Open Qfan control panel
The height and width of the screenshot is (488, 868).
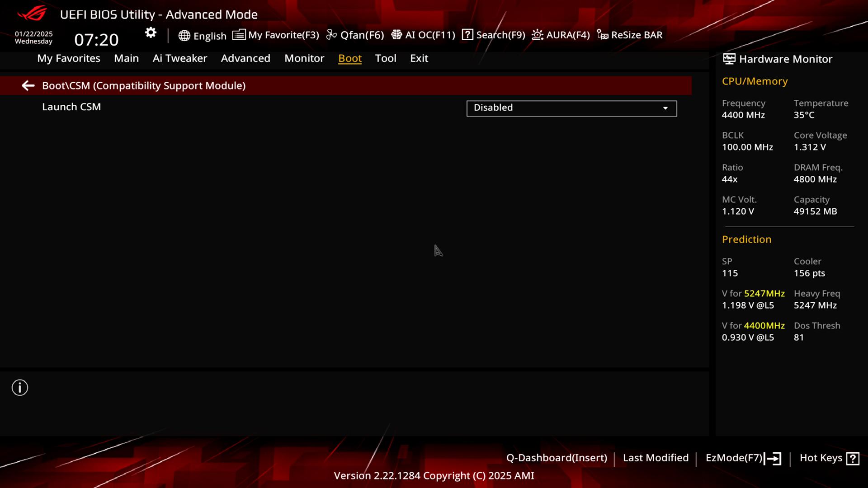tap(355, 34)
